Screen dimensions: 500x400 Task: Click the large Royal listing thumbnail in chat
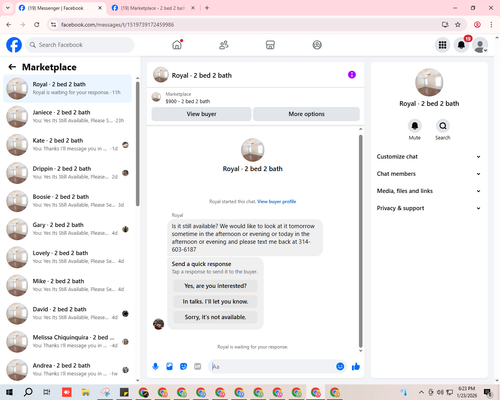tap(253, 150)
